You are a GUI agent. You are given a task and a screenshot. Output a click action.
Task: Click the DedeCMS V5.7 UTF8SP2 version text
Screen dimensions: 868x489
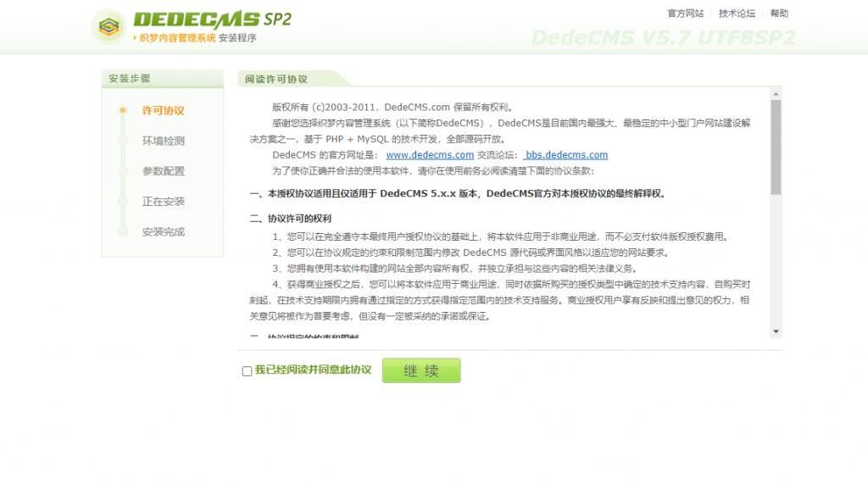click(x=665, y=37)
